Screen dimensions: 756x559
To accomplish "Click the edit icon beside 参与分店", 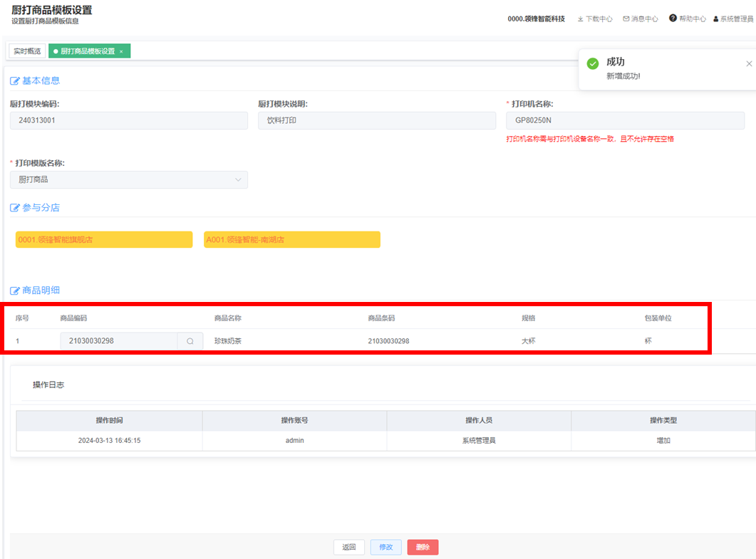I will click(15, 208).
